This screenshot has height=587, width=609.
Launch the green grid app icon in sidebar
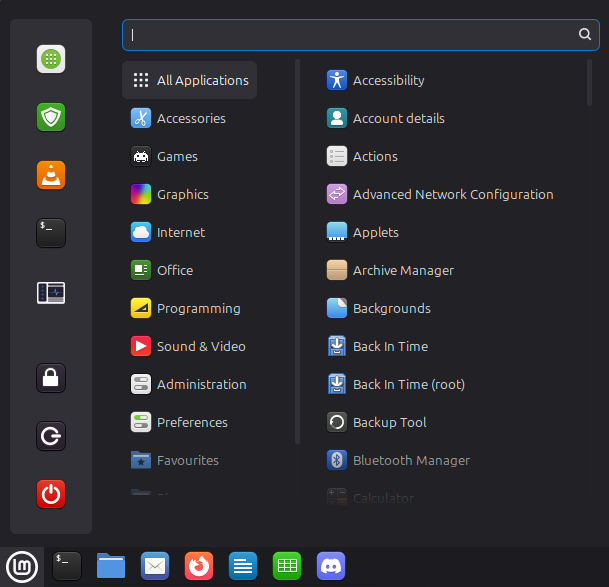tap(51, 59)
